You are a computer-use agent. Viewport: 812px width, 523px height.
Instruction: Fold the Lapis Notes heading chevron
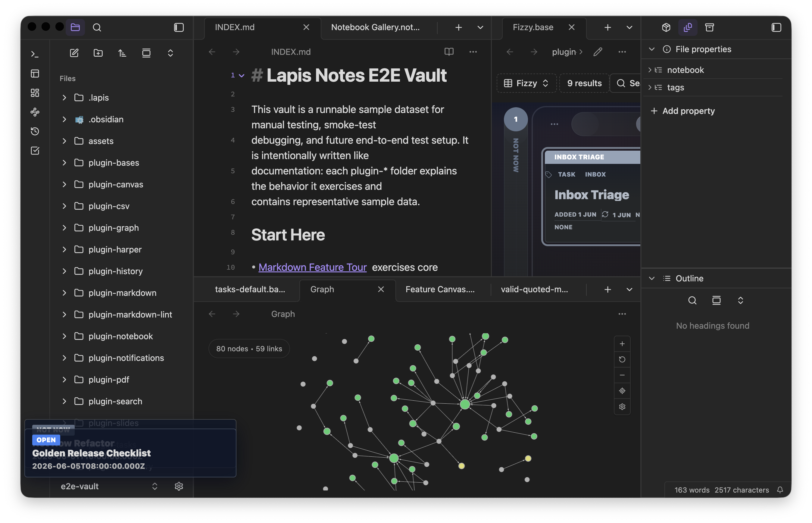click(x=242, y=75)
